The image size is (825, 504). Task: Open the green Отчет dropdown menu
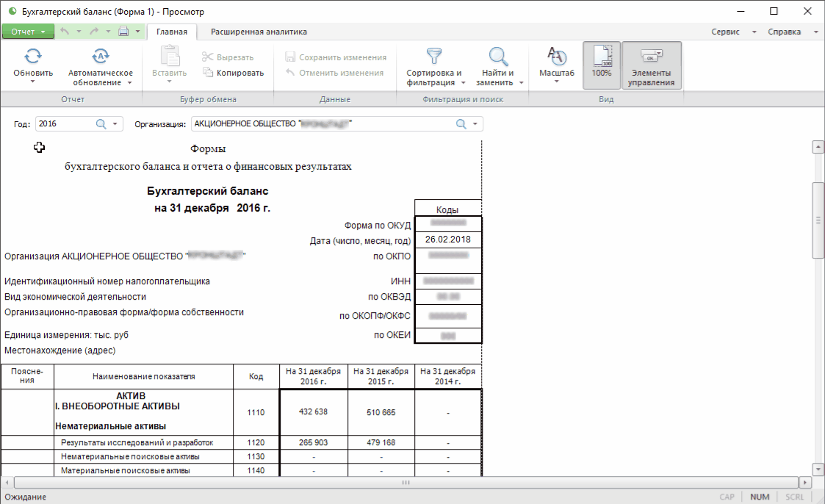click(x=28, y=32)
